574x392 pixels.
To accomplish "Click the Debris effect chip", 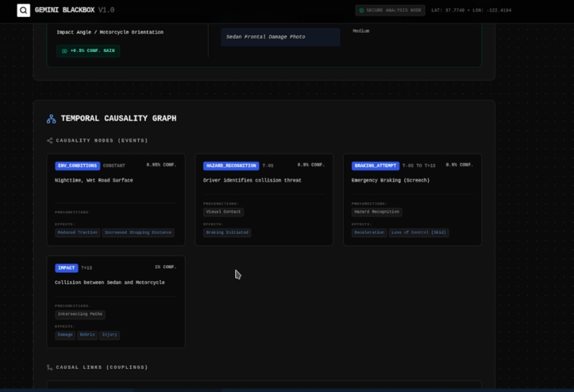I will [87, 335].
